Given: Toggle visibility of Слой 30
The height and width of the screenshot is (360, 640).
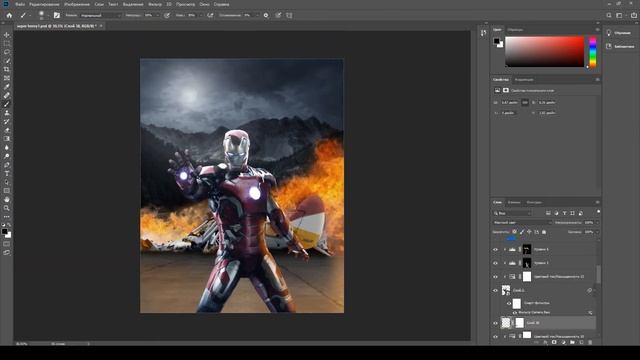Looking at the screenshot, I should click(496, 323).
